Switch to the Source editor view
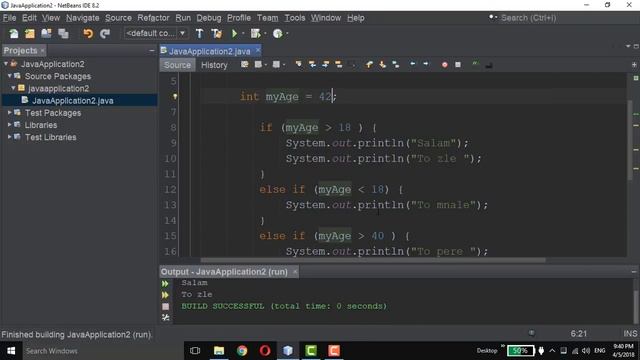 click(177, 65)
